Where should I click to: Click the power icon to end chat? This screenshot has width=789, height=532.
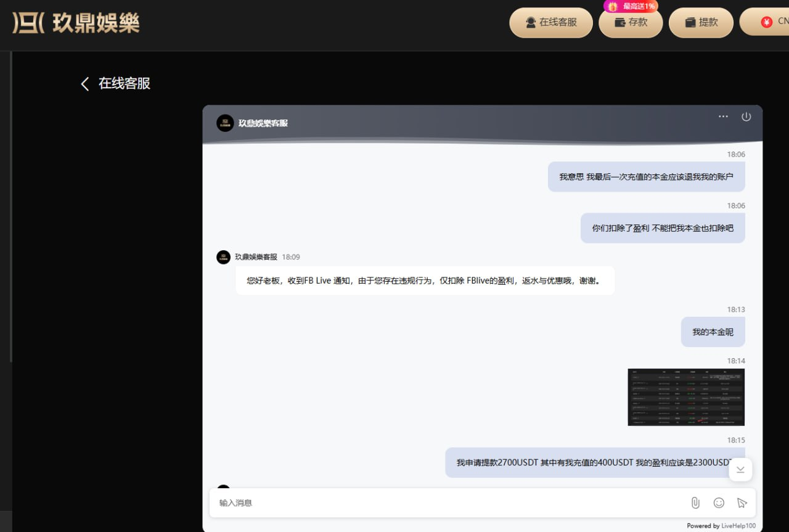(746, 116)
